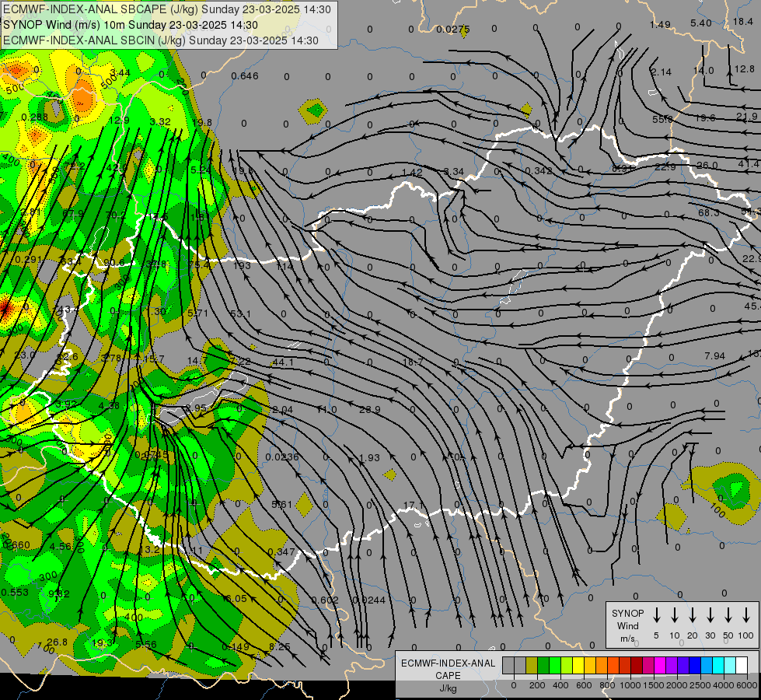Pick the dark green swatch in CAPE scale
The image size is (761, 700).
[543, 665]
